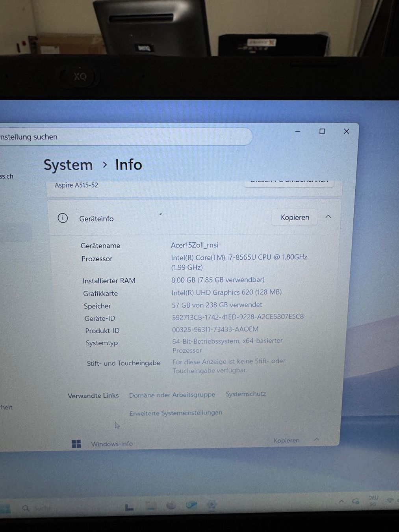This screenshot has width=399, height=532.
Task: Select the 8.00 GB RAM value
Action: [218, 279]
